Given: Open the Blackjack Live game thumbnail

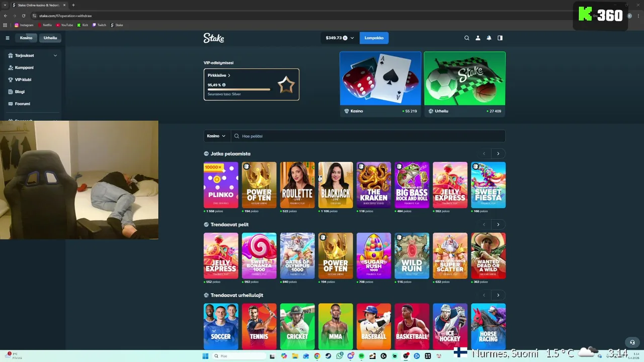Looking at the screenshot, I should [x=336, y=185].
